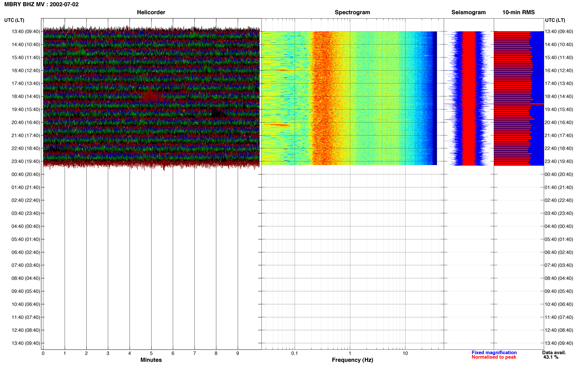The image size is (588, 368).
Task: Select left time label '14:40 (10:40)'
Action: coord(26,45)
